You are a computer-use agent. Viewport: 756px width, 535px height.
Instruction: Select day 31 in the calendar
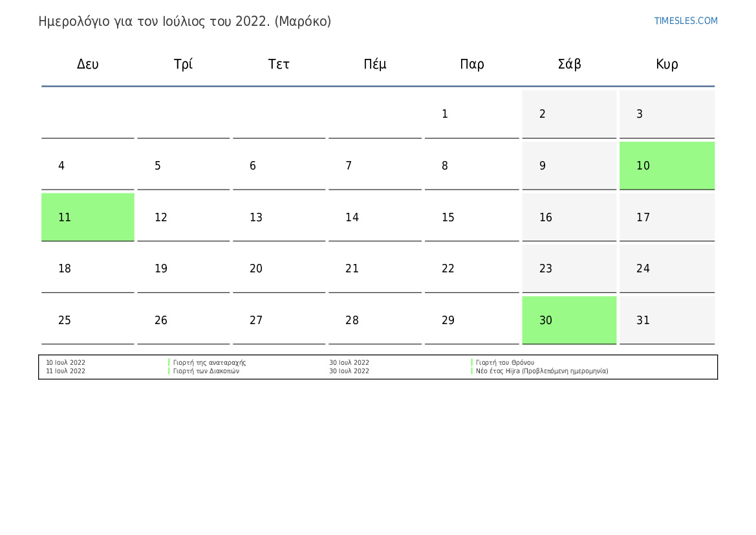point(667,320)
